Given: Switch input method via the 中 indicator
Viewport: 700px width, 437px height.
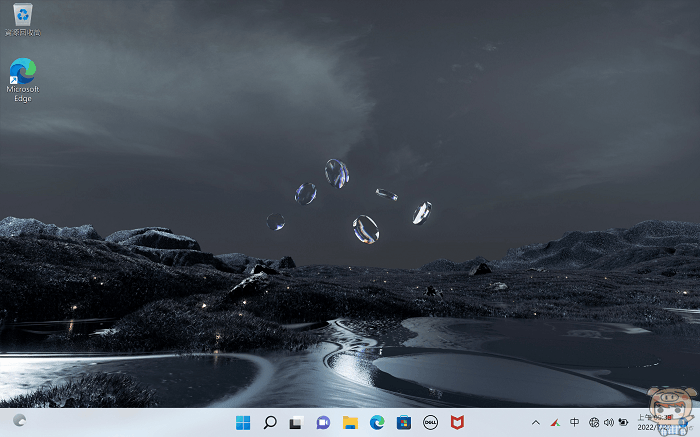Looking at the screenshot, I should (574, 422).
